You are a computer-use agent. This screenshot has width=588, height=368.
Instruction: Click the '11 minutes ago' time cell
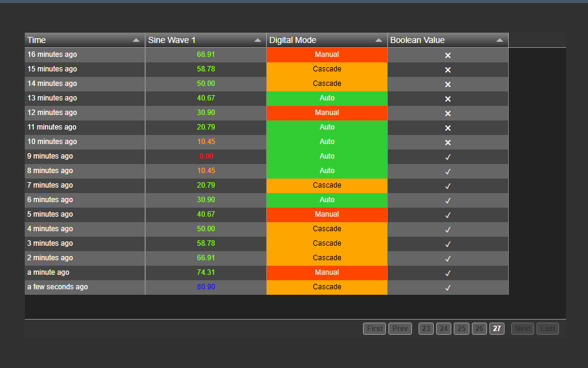pyautogui.click(x=85, y=128)
